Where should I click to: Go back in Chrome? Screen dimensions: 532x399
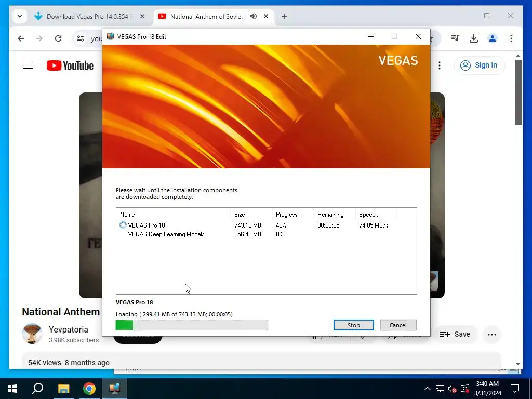coord(21,38)
